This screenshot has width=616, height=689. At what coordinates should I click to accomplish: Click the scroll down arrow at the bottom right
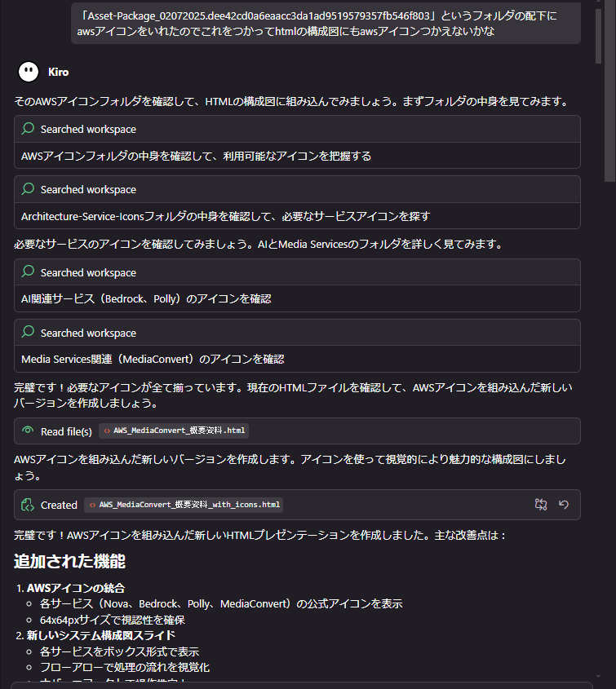click(598, 677)
